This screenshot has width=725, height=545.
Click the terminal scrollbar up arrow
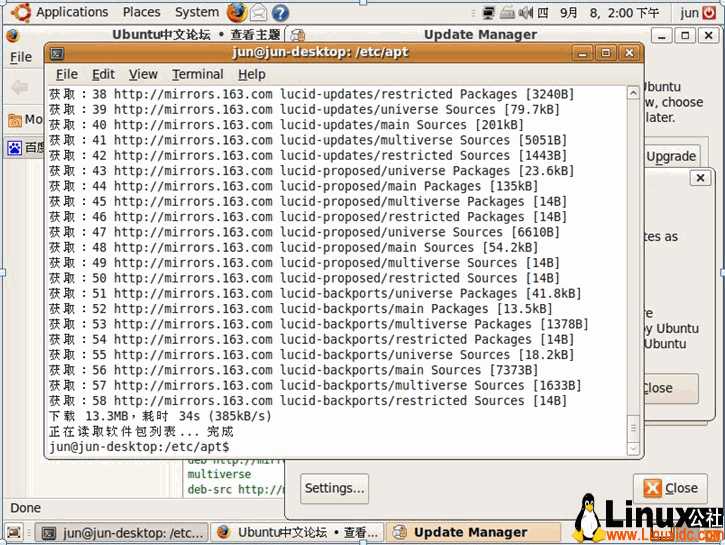click(633, 93)
